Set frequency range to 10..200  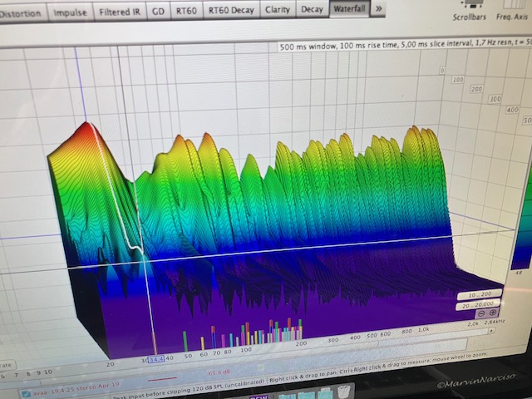coord(479,295)
